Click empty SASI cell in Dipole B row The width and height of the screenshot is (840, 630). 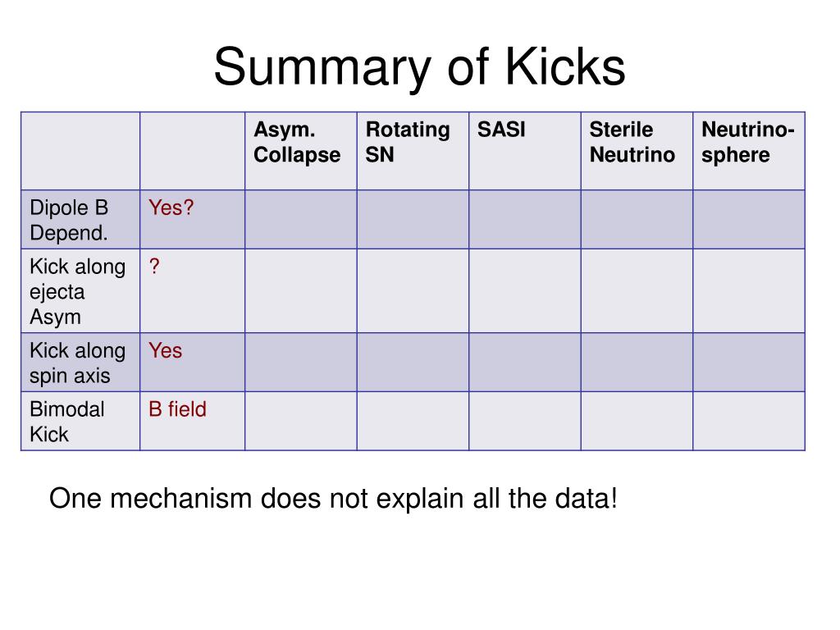click(x=525, y=220)
